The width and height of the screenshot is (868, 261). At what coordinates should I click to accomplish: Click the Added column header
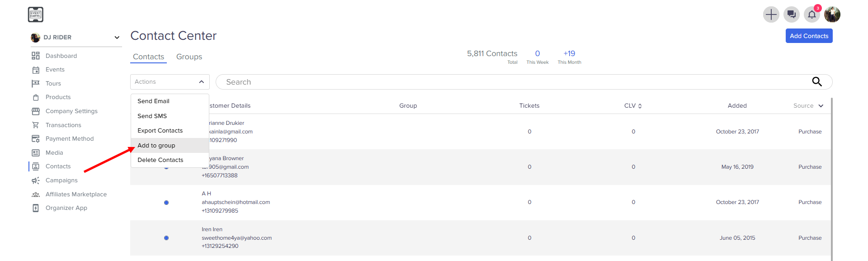(x=737, y=106)
